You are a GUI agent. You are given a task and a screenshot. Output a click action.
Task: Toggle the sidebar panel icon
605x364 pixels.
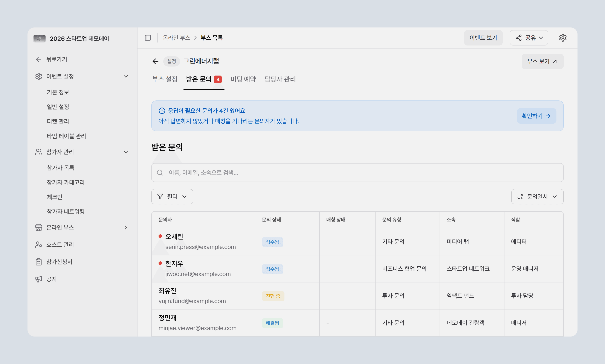tap(148, 38)
